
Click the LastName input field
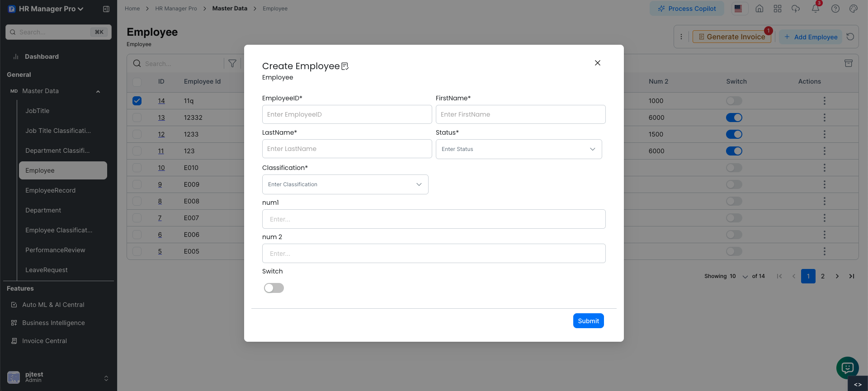pyautogui.click(x=347, y=149)
